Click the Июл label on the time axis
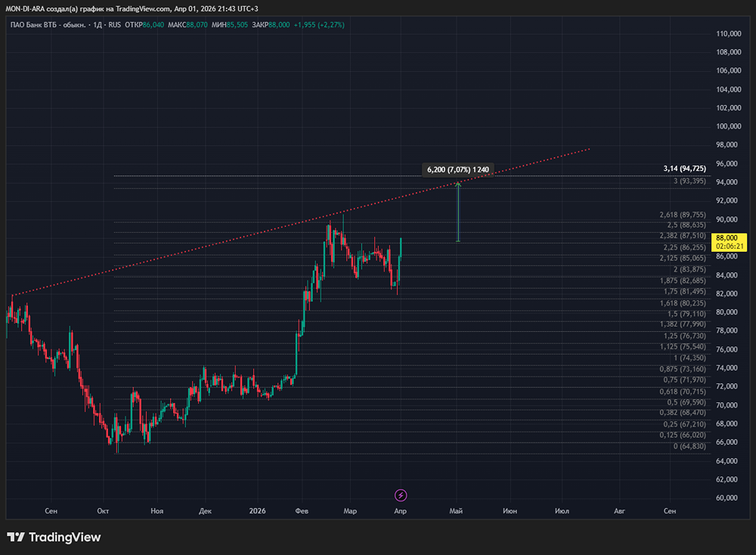 pos(562,510)
